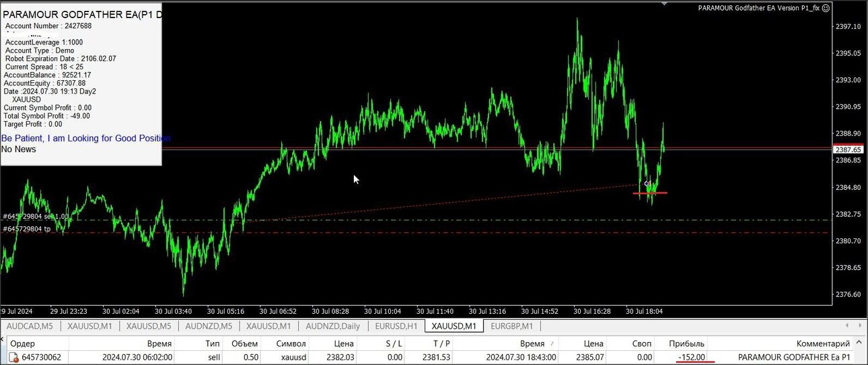This screenshot has height=365, width=868.
Task: Click the AccountBalance : 92521.17 line
Action: [x=47, y=75]
